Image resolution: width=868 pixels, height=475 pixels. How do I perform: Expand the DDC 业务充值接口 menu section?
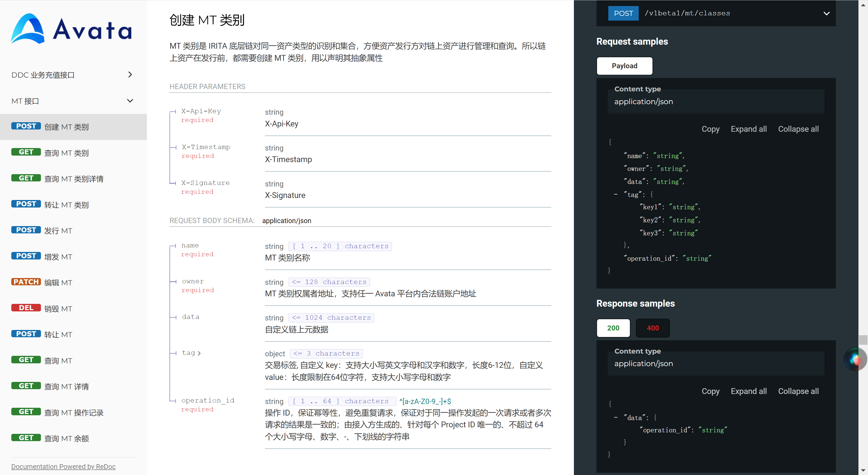(73, 75)
